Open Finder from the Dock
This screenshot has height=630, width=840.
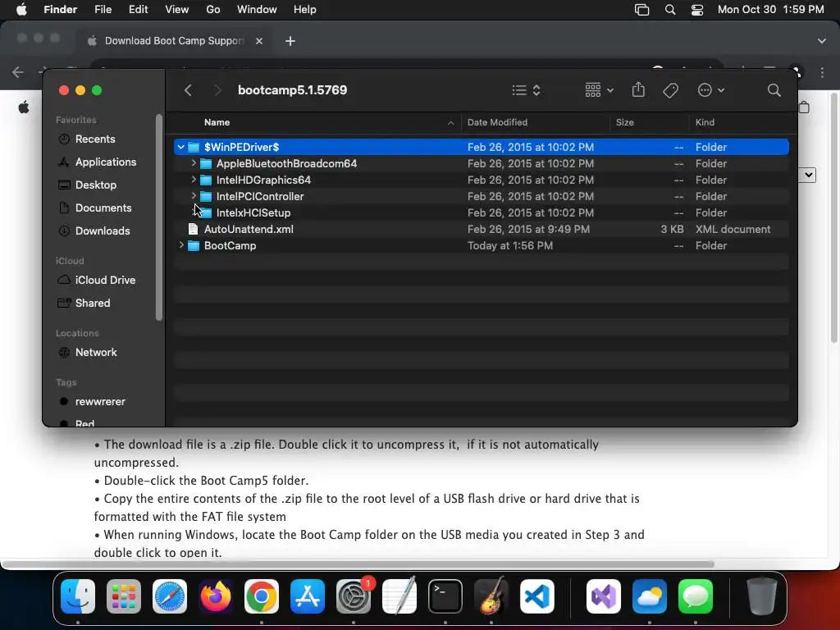point(78,596)
